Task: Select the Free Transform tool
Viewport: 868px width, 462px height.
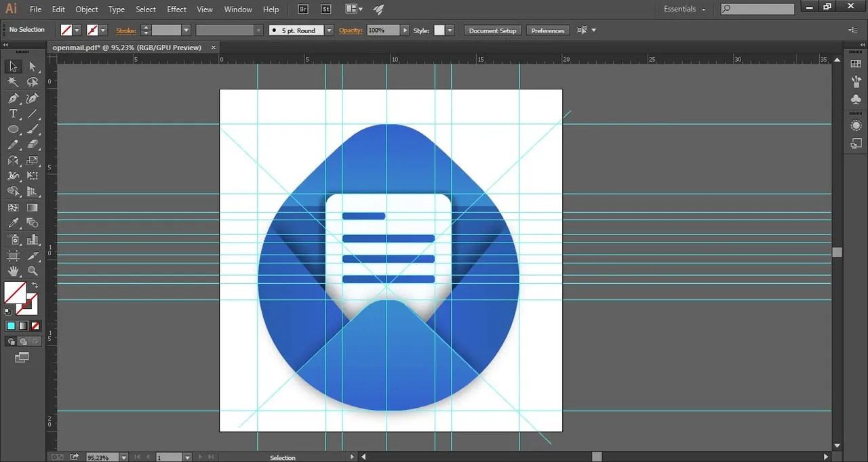Action: pyautogui.click(x=33, y=176)
